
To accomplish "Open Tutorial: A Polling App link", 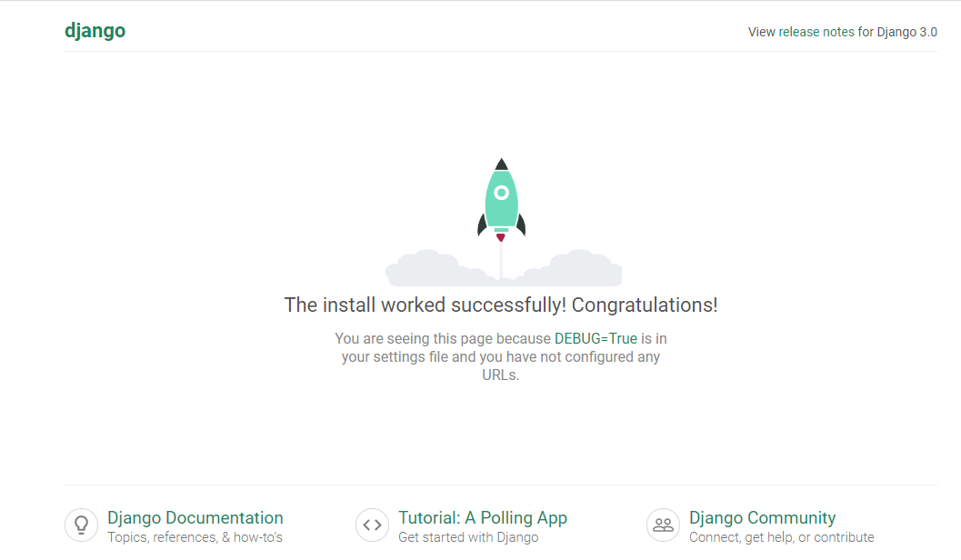I will coord(483,517).
